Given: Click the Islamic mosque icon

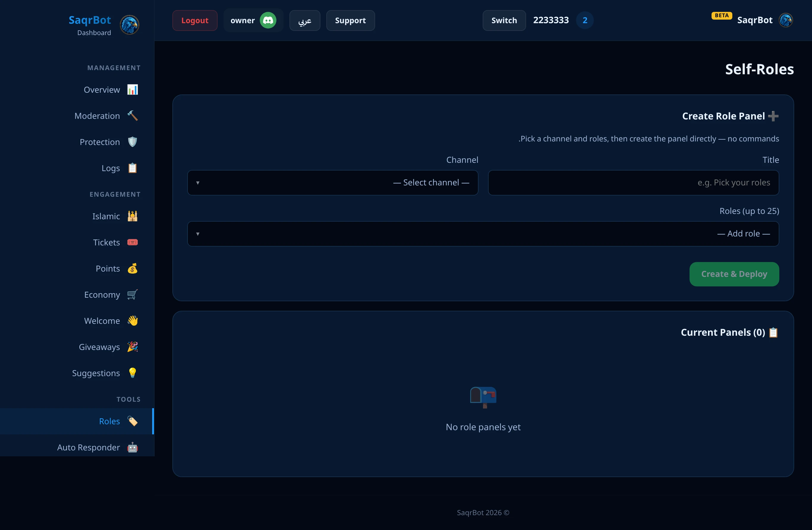Looking at the screenshot, I should coord(132,216).
